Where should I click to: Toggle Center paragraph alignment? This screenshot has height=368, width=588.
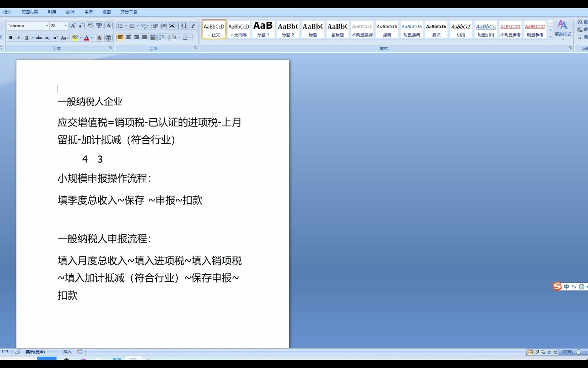pos(128,37)
